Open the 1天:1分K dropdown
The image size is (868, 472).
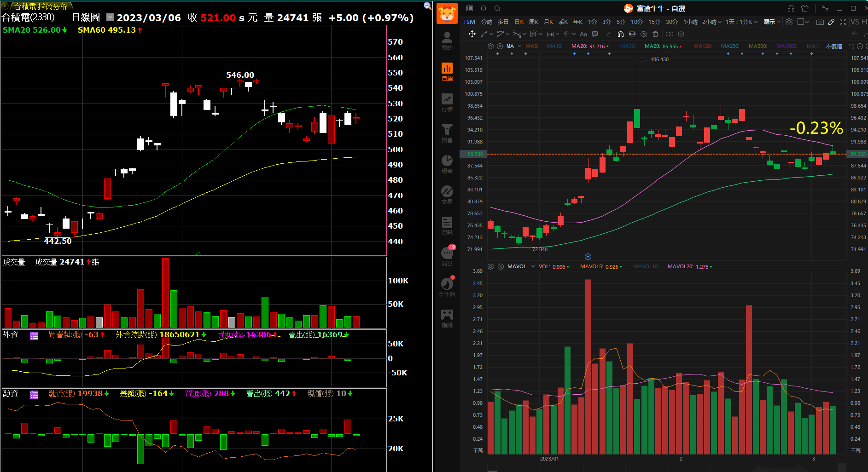pyautogui.click(x=741, y=22)
